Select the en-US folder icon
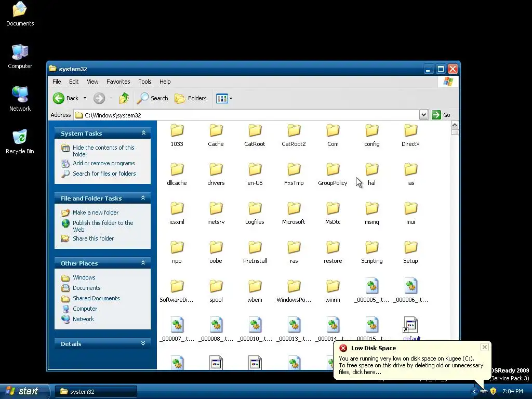Image resolution: width=532 pixels, height=399 pixels. click(x=255, y=169)
